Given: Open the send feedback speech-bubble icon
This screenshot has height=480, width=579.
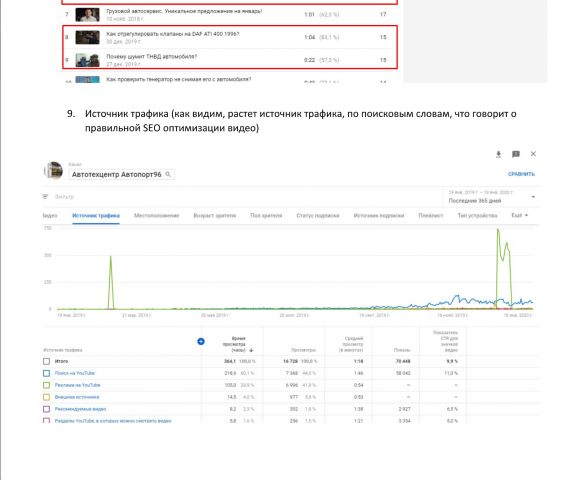Looking at the screenshot, I should click(516, 154).
